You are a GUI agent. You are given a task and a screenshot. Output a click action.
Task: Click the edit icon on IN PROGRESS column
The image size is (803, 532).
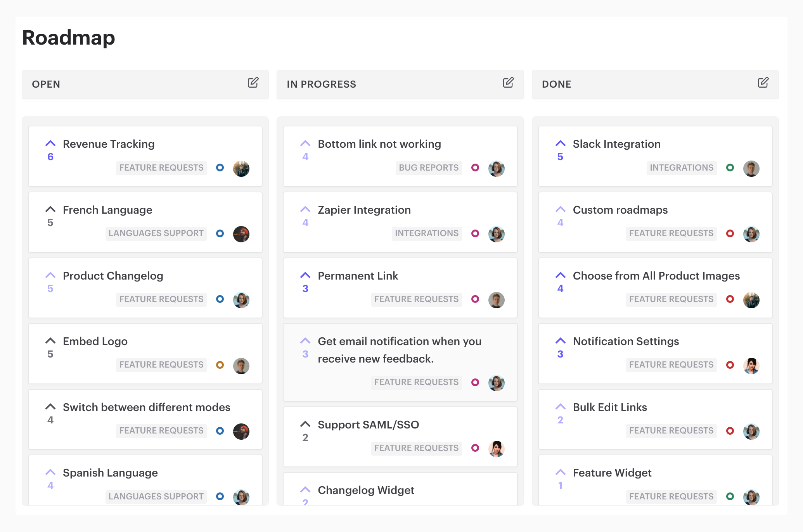(509, 83)
